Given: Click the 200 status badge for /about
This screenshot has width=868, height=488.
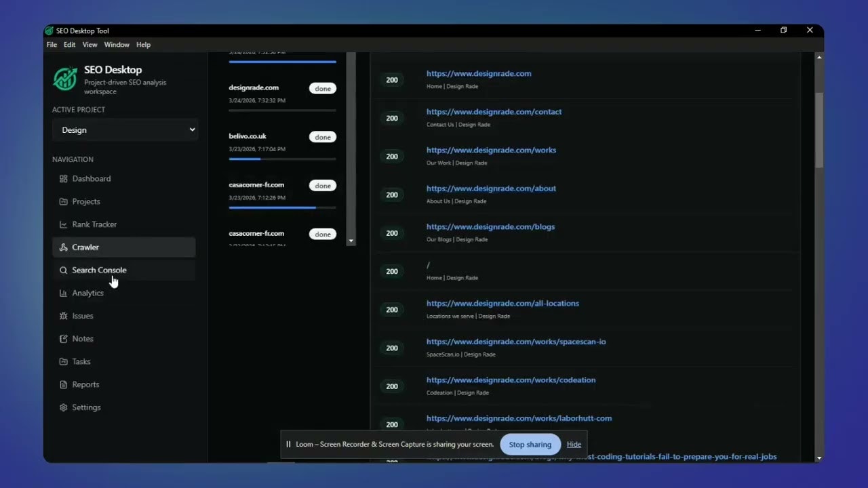Looking at the screenshot, I should tap(392, 195).
